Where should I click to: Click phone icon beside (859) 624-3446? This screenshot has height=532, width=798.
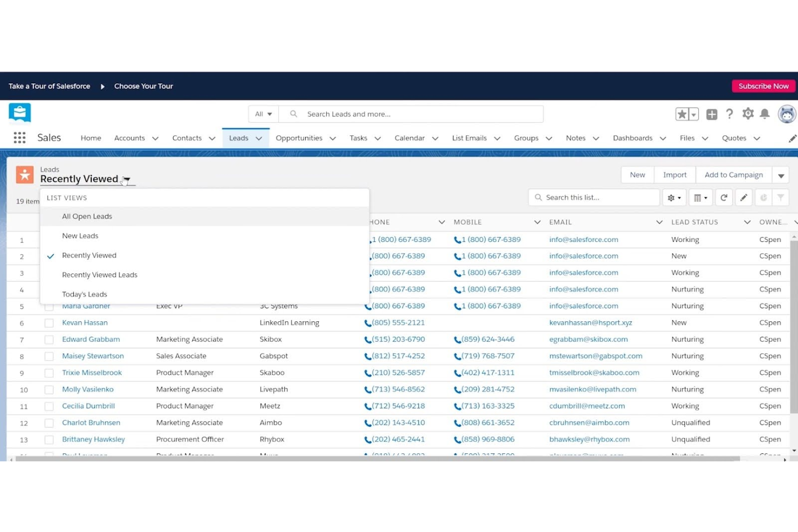457,340
